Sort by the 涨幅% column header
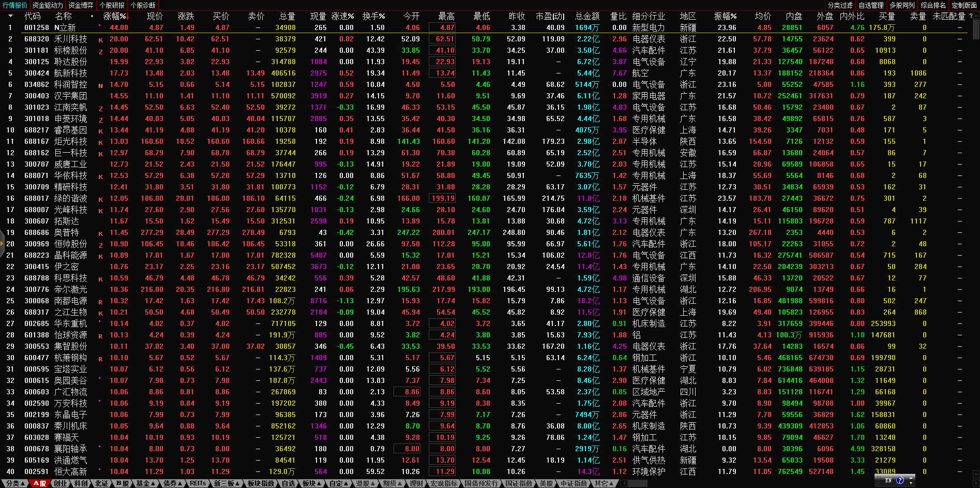The width and height of the screenshot is (980, 488). tap(115, 16)
